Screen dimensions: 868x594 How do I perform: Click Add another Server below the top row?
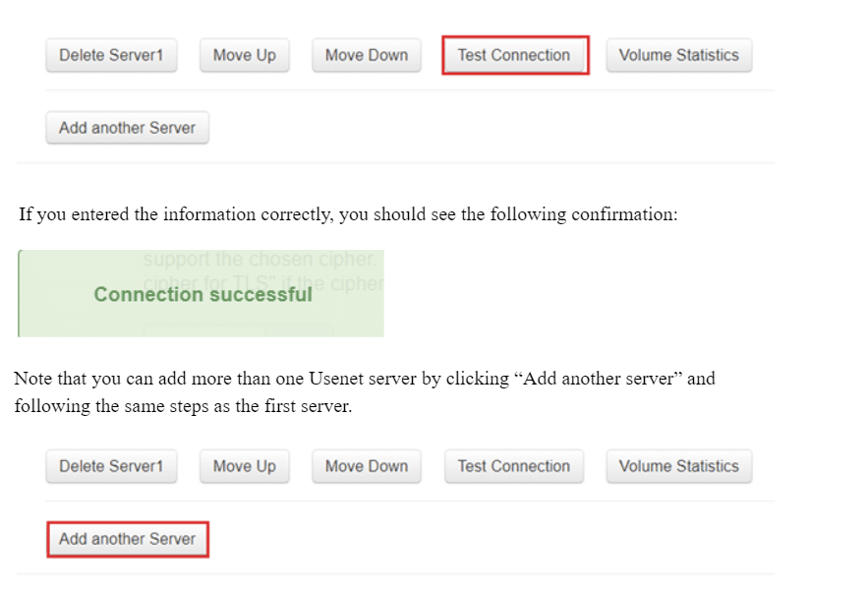127,128
